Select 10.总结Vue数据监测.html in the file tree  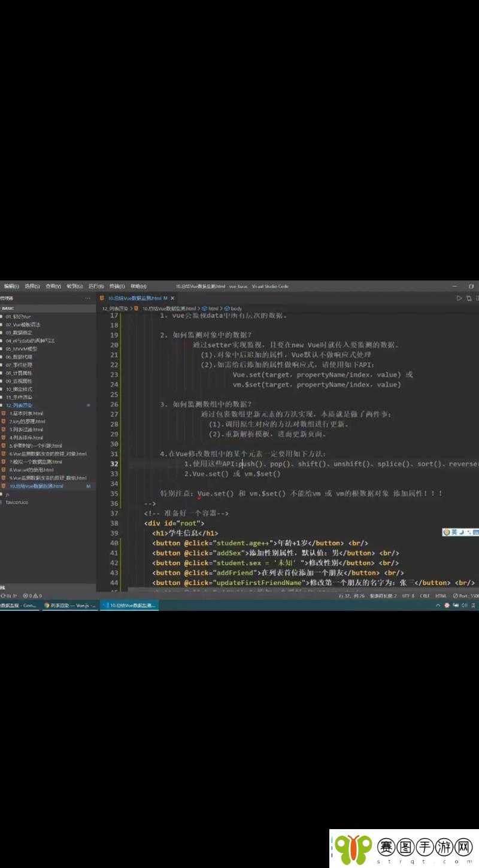click(x=36, y=486)
